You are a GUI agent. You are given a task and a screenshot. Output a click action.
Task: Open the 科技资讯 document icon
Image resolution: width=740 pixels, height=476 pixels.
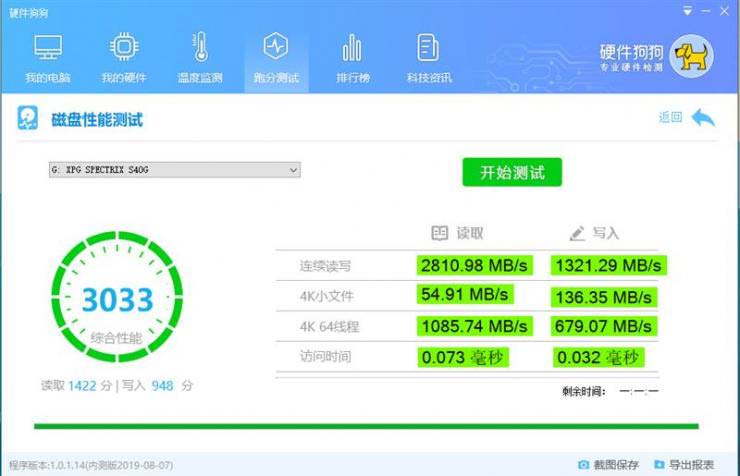tap(428, 47)
